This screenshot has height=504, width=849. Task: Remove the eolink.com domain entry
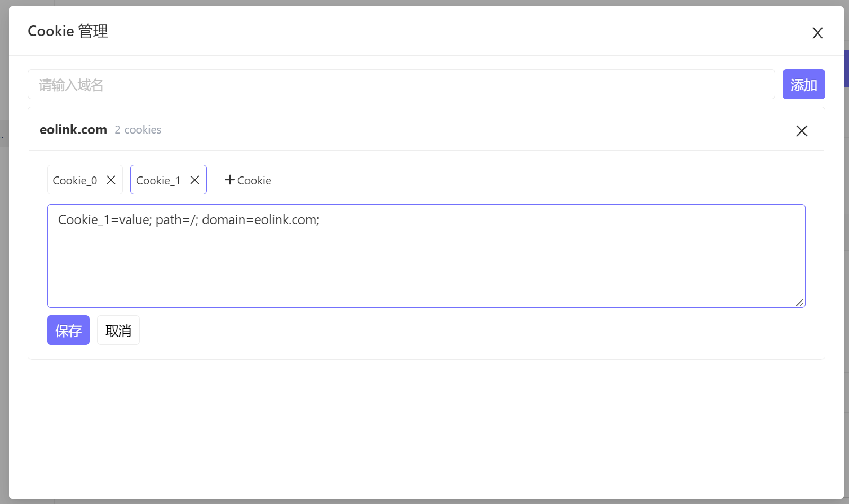[x=801, y=131]
